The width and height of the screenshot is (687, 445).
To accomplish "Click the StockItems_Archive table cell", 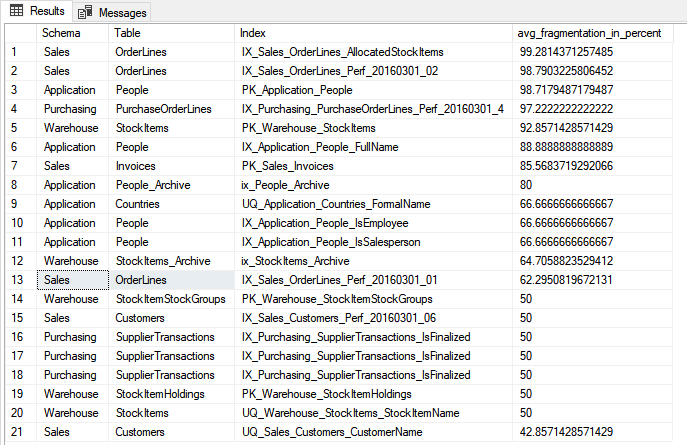I will (171, 261).
